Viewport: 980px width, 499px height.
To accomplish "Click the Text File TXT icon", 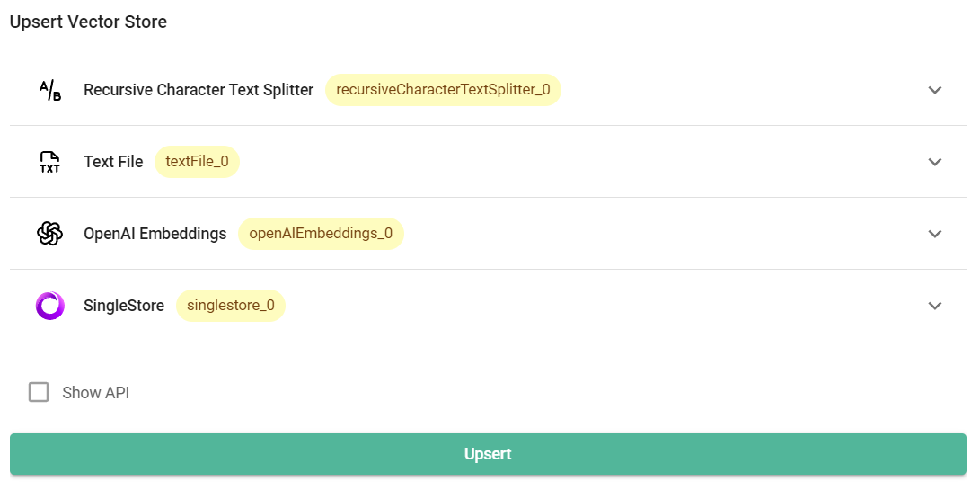I will pos(50,162).
